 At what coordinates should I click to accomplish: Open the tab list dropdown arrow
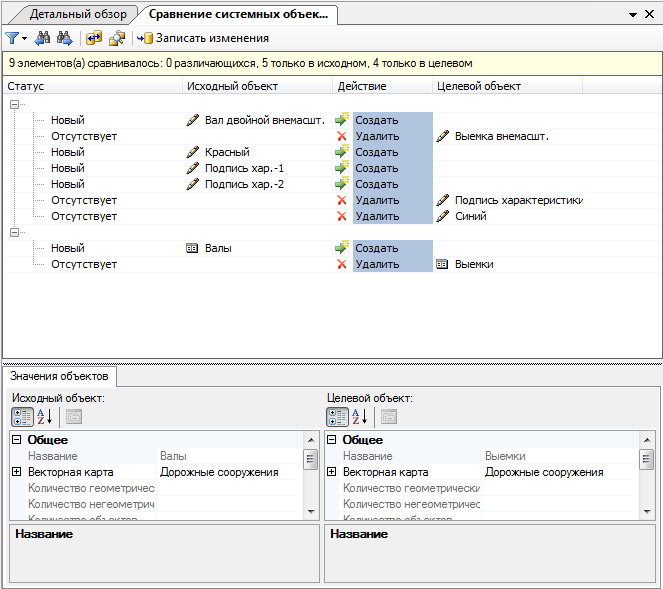coord(633,15)
